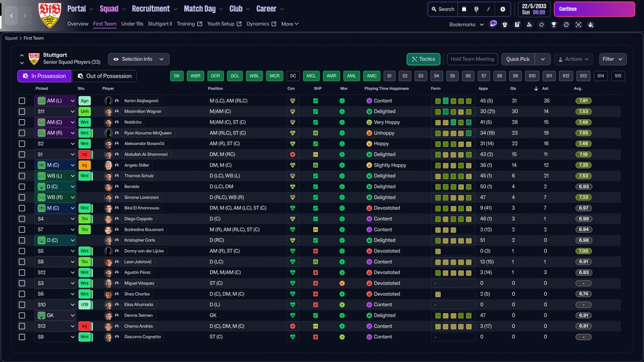Open the messages icon showing 9+

click(493, 24)
